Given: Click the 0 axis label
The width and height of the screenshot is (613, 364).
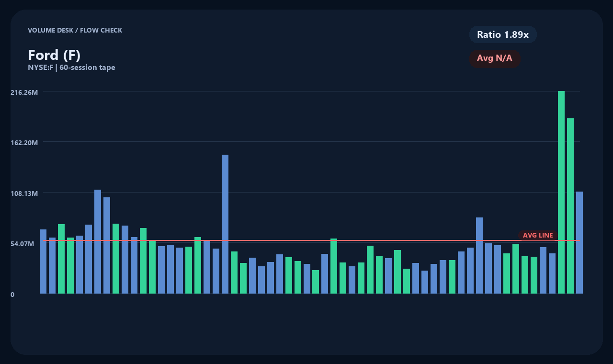Looking at the screenshot, I should 12,295.
